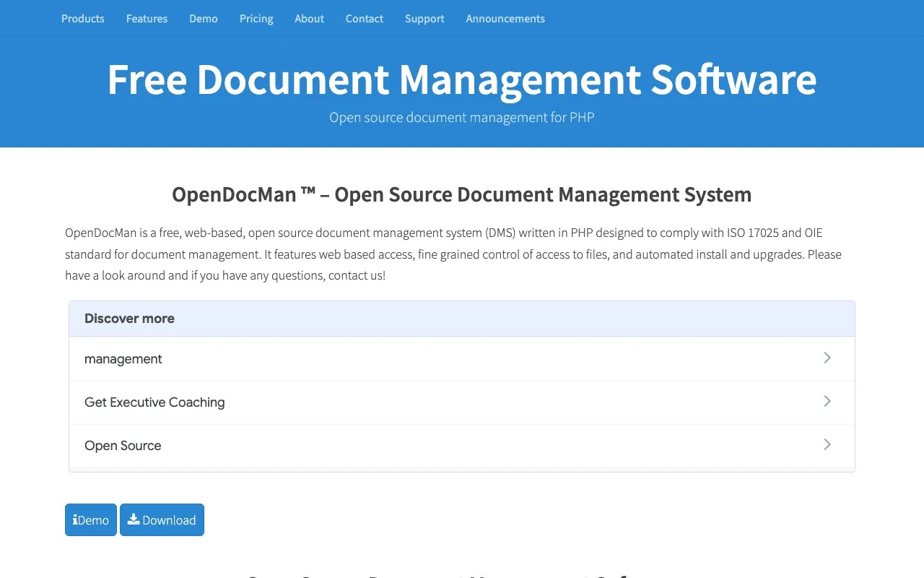The height and width of the screenshot is (578, 924).
Task: Follow the Open Source suggestion text
Action: coord(123,446)
